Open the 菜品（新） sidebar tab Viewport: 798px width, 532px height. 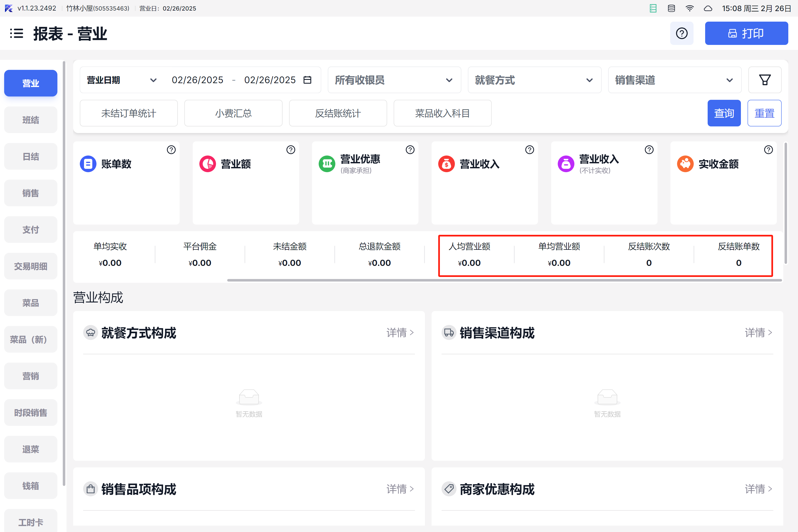[30, 339]
